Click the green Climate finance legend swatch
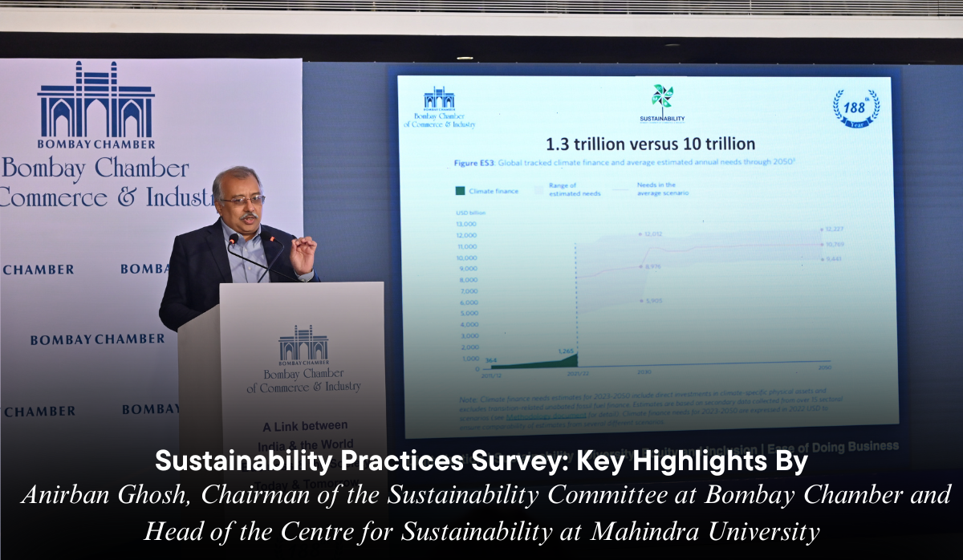The width and height of the screenshot is (963, 560). point(460,191)
